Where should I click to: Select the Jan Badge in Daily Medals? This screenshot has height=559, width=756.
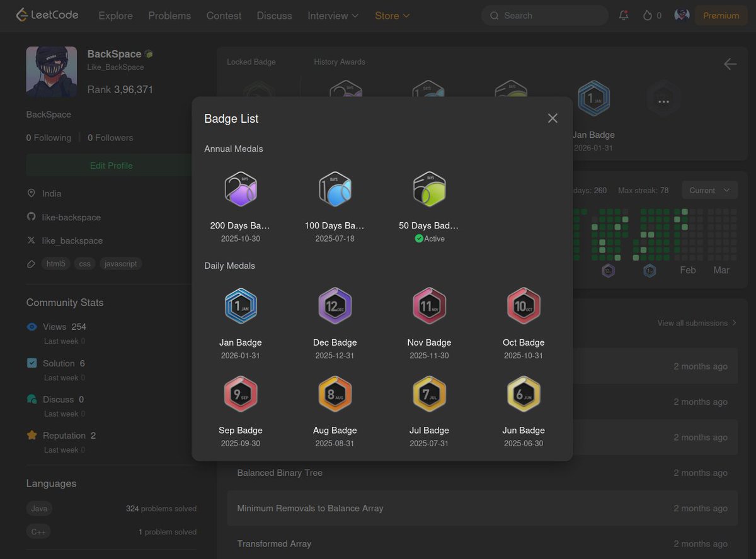click(x=240, y=306)
